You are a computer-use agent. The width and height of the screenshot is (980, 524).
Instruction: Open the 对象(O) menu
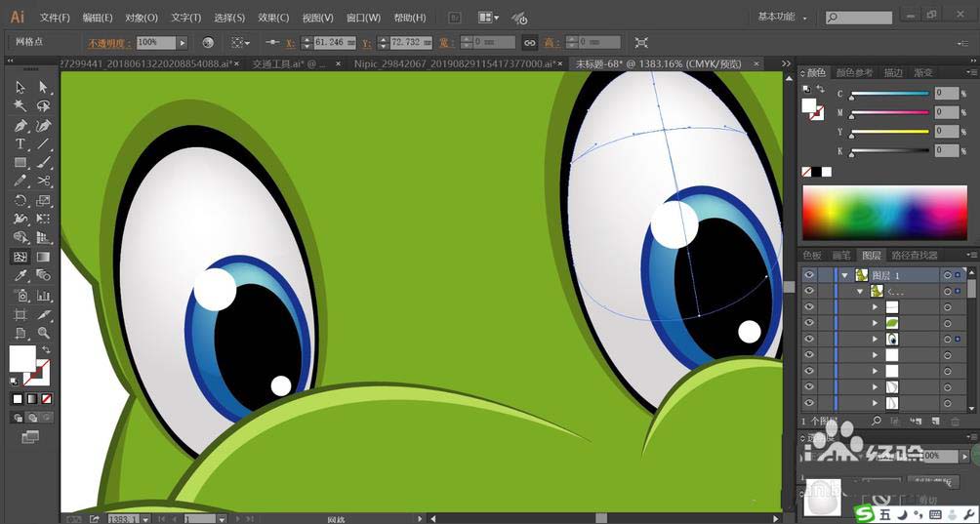tap(142, 18)
